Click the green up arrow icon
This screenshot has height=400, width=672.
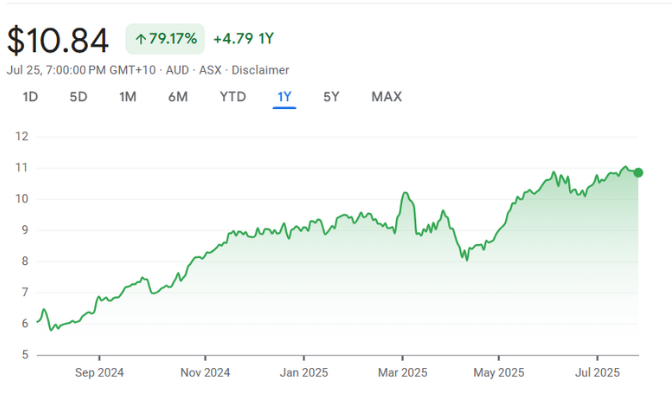pos(140,39)
